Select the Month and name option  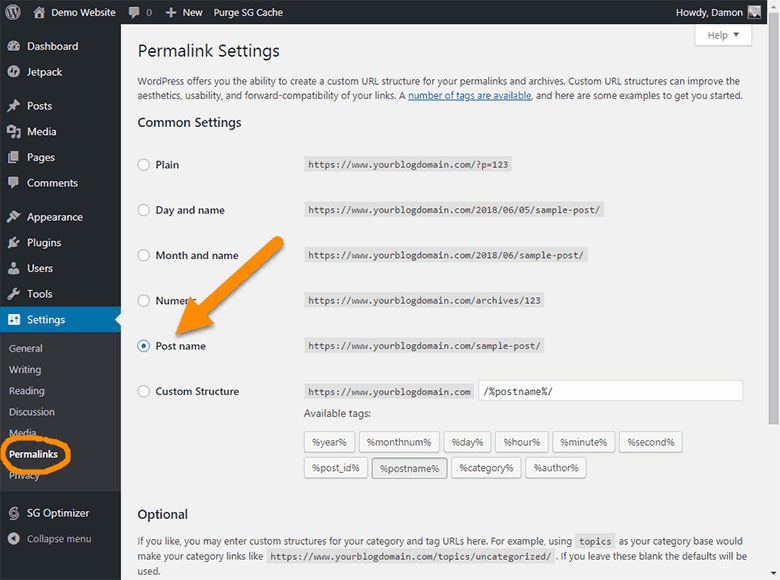[x=143, y=255]
